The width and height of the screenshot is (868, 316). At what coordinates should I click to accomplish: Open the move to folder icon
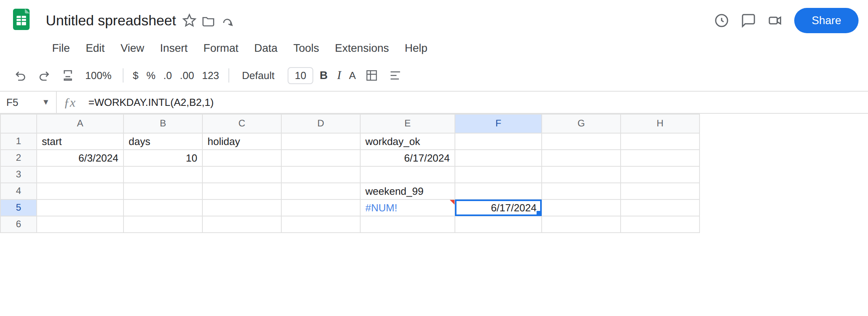tap(208, 21)
